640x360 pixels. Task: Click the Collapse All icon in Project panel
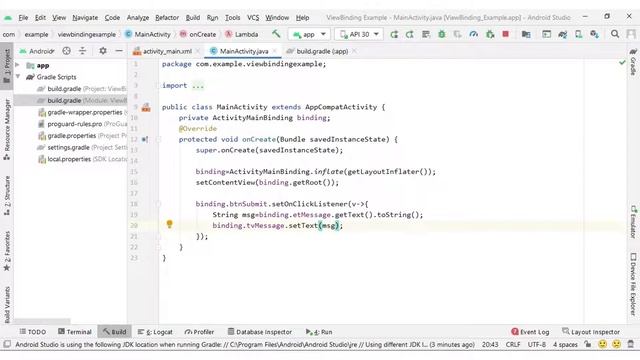[82, 51]
